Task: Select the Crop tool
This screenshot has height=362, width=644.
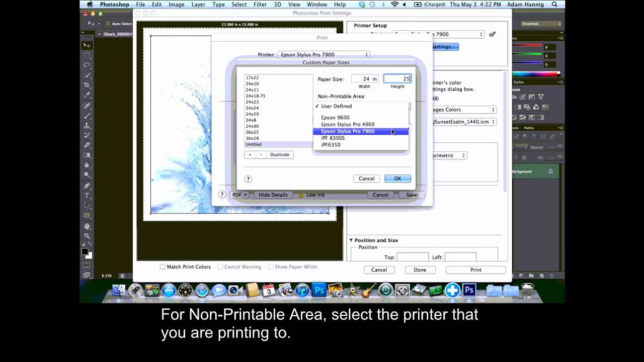Action: click(x=87, y=85)
